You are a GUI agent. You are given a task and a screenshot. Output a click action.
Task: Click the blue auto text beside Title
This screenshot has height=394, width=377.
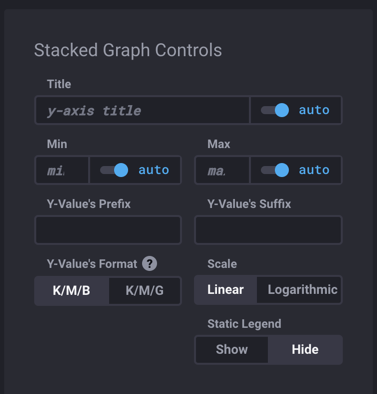pyautogui.click(x=314, y=110)
